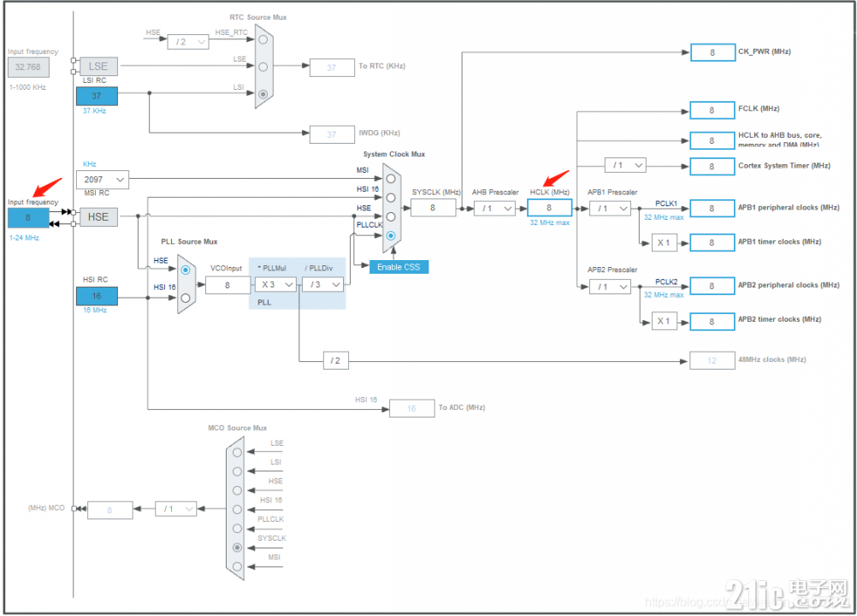Select PLLCLK in MCO Source Mux
The width and height of the screenshot is (857, 616).
point(237,529)
